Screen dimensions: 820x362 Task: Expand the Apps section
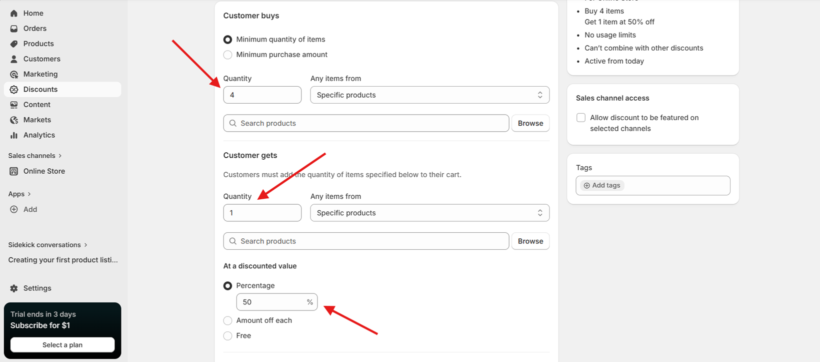pos(20,194)
